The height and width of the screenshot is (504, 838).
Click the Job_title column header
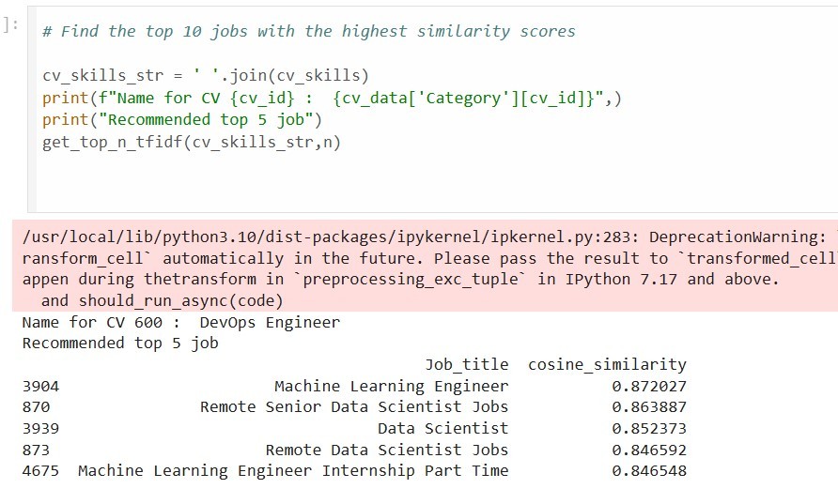pos(467,364)
